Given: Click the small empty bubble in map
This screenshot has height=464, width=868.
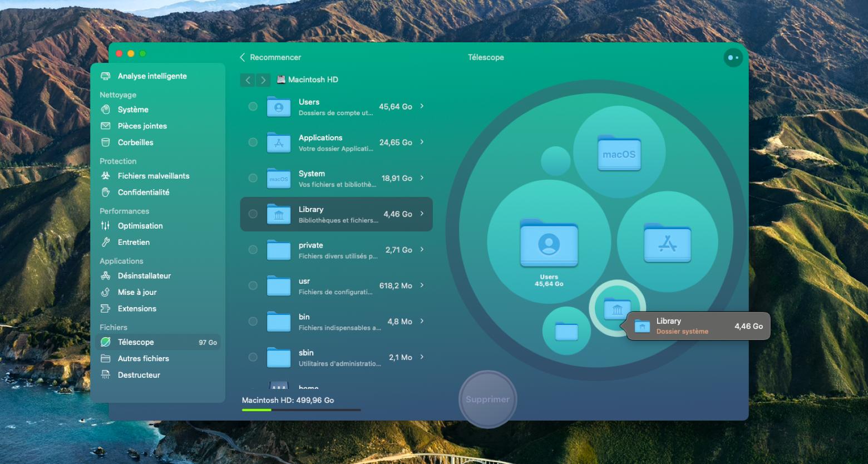Looking at the screenshot, I should pos(556,161).
